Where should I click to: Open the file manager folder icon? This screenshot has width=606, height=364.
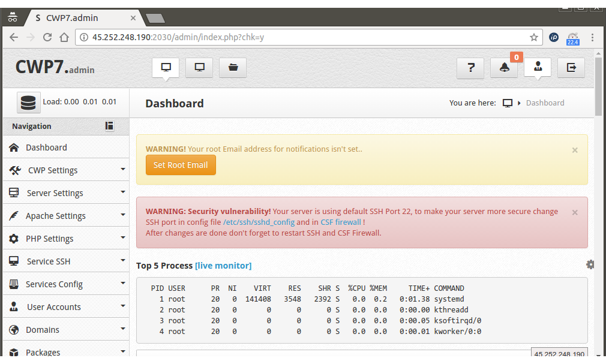coord(233,68)
